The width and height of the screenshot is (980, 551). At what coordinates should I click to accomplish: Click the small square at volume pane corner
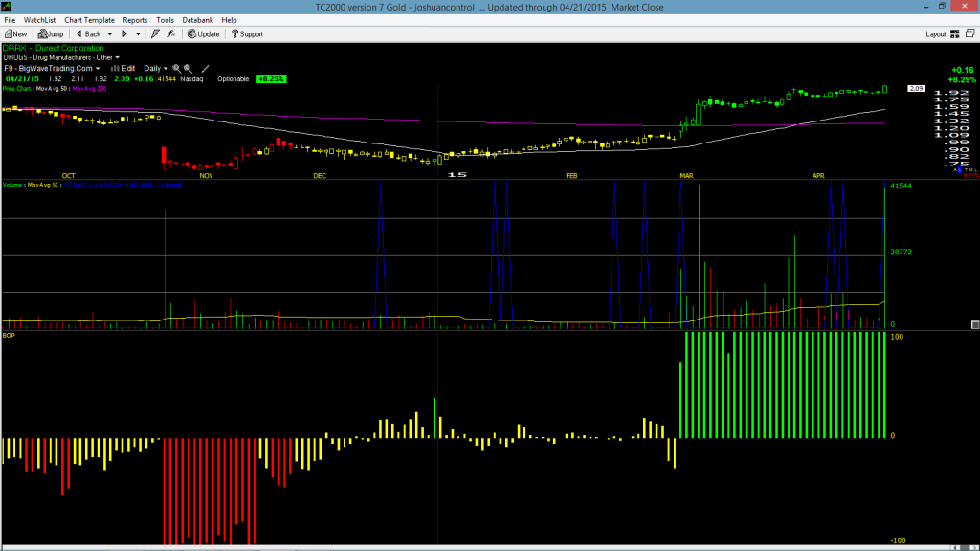[x=975, y=325]
